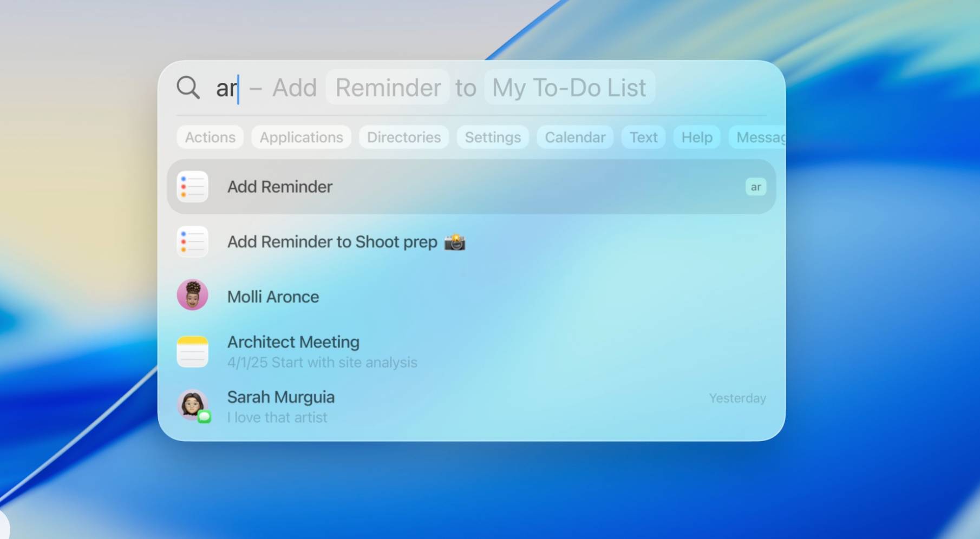Screen dimensions: 980x539
Task: Click Sarah Murguia's avatar with Messages badge
Action: [193, 405]
